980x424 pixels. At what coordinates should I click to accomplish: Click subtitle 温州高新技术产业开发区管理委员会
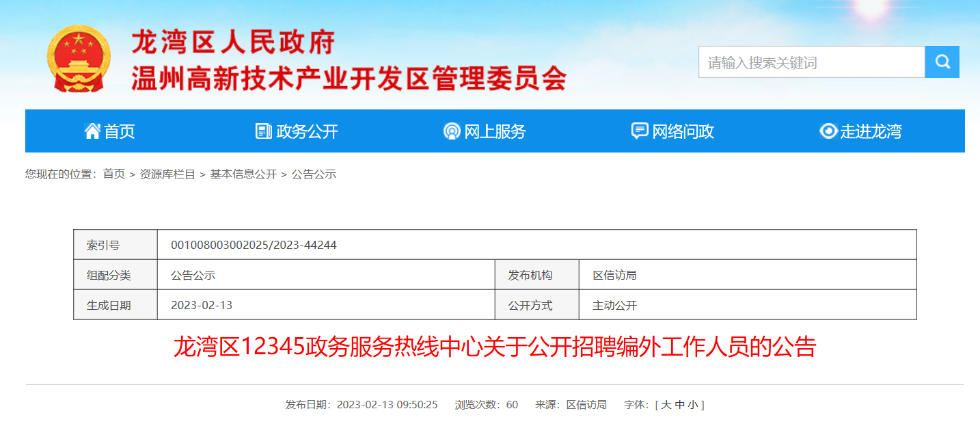click(x=349, y=79)
